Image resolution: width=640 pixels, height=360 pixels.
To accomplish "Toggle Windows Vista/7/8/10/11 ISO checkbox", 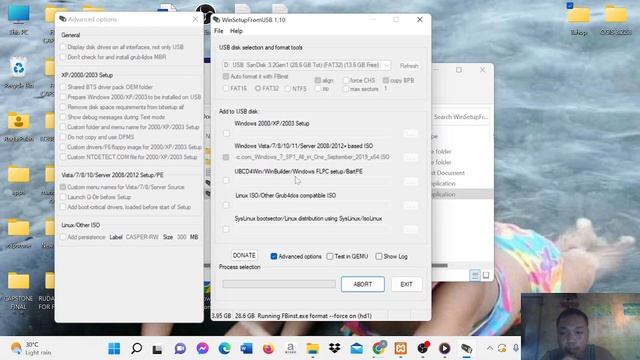I will 226,157.
